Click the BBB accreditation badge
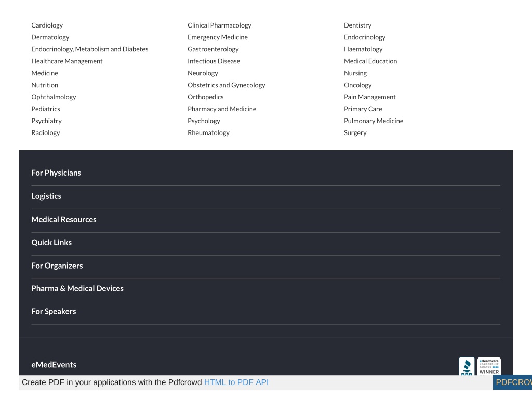The height and width of the screenshot is (411, 532). tap(467, 366)
